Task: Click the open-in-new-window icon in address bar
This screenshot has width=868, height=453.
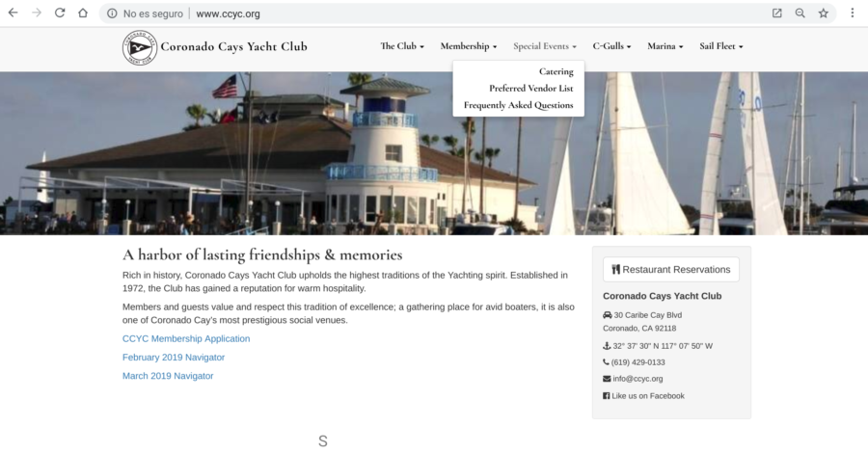Action: pos(776,13)
